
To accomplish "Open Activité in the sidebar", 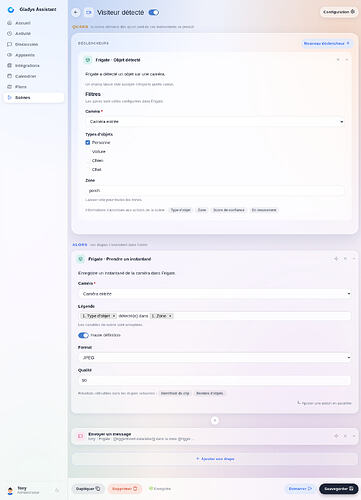I will (x=33, y=34).
